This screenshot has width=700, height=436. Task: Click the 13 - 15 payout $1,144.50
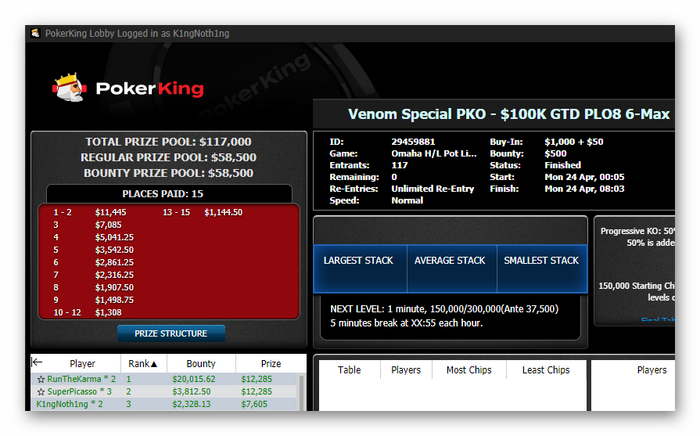click(x=223, y=212)
